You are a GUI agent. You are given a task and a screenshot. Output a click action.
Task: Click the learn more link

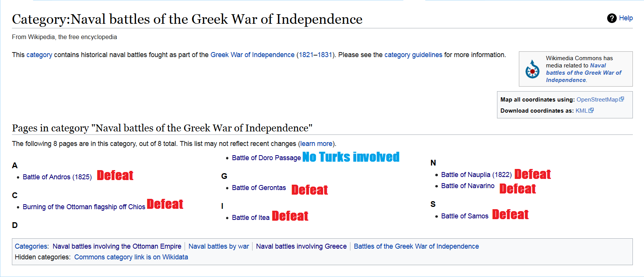(316, 144)
